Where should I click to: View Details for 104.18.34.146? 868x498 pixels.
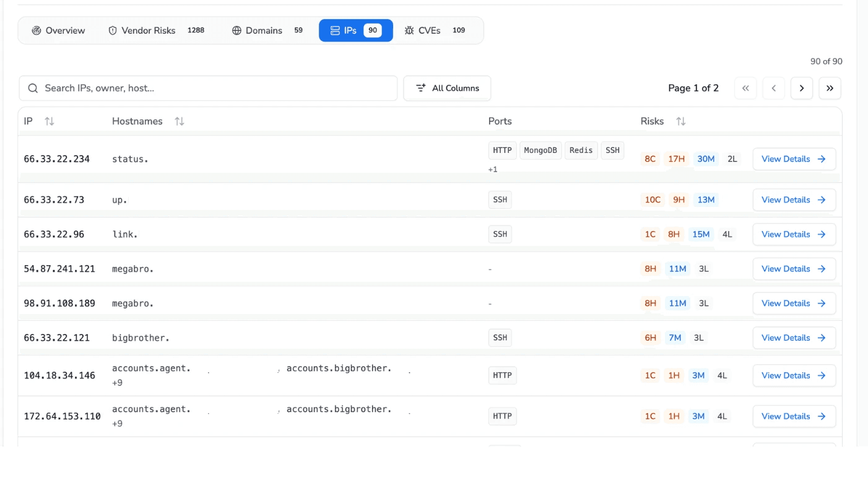click(794, 376)
